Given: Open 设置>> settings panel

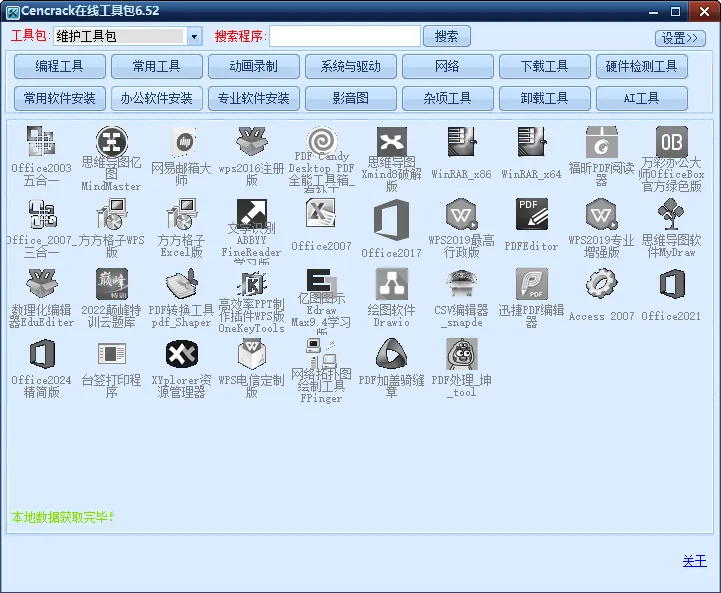Looking at the screenshot, I should [680, 38].
